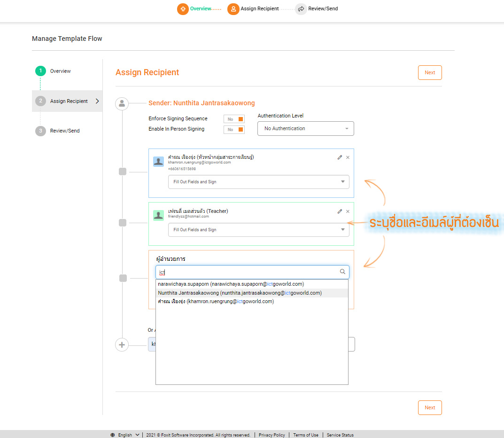
Task: Click email friendlyzz@hotmail.com in Teacher card
Action: coord(188,217)
